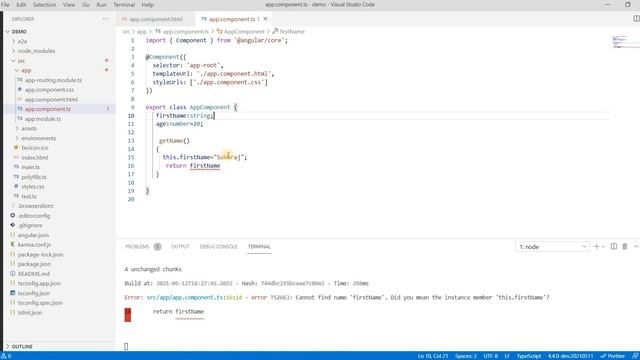Kill terminal with the trash icon
Image resolution: width=640 pixels, height=360 pixels.
(x=624, y=247)
